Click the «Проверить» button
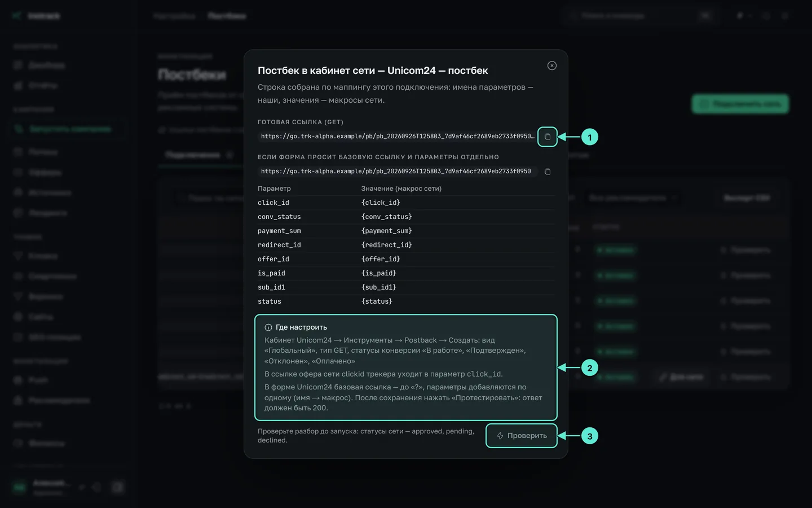Screen dimensions: 812x508 pyautogui.click(x=522, y=436)
